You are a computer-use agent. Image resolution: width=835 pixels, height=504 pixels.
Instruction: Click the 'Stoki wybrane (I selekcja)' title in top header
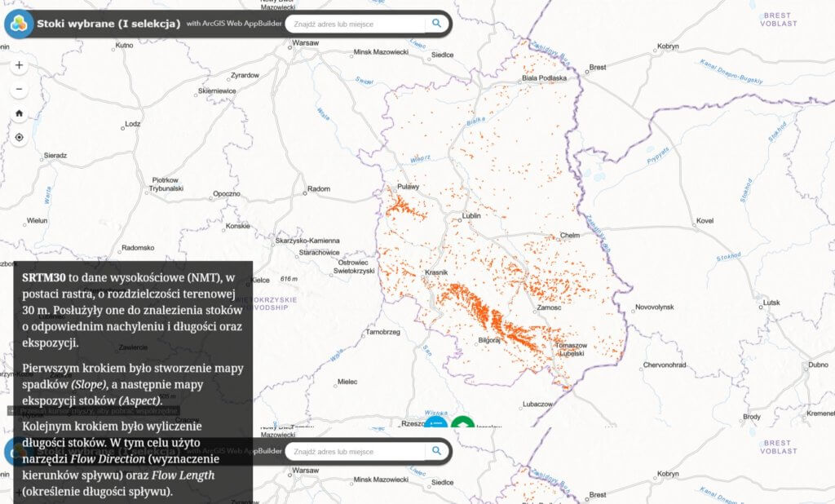[x=108, y=24]
